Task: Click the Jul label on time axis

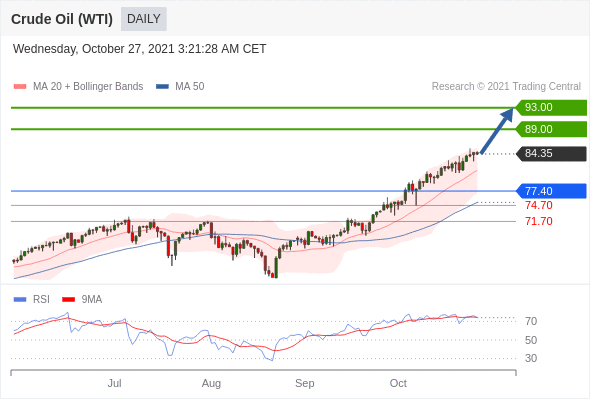Action: click(x=114, y=383)
